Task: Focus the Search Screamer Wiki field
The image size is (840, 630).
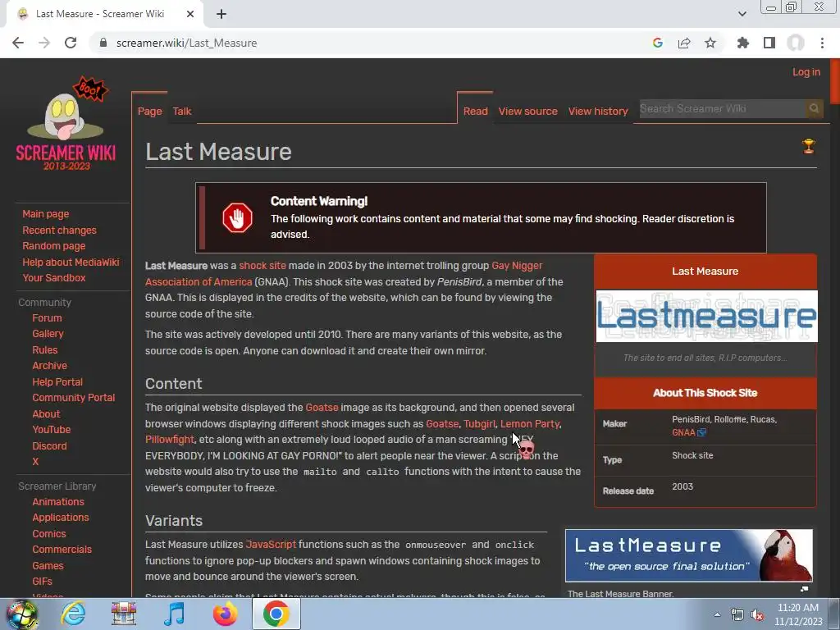Action: pos(722,109)
